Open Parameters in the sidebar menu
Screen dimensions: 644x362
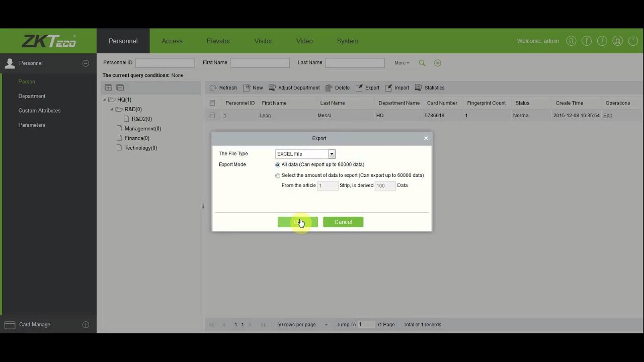coord(32,125)
